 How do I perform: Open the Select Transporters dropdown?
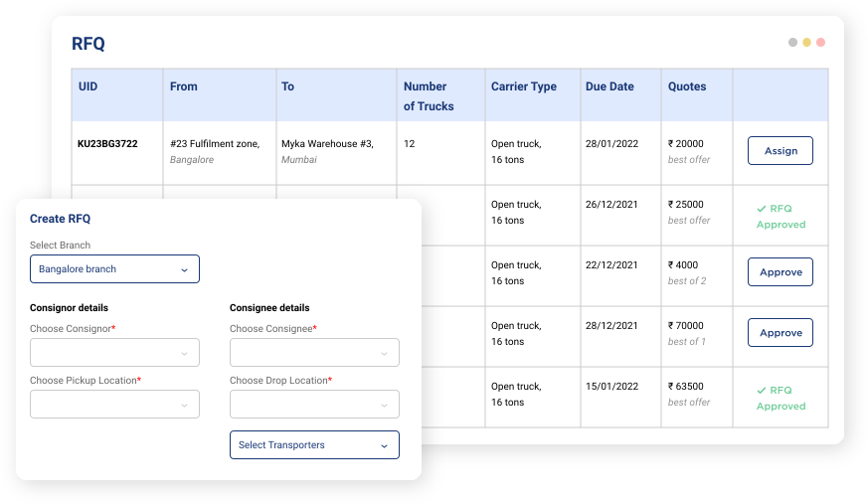(314, 445)
